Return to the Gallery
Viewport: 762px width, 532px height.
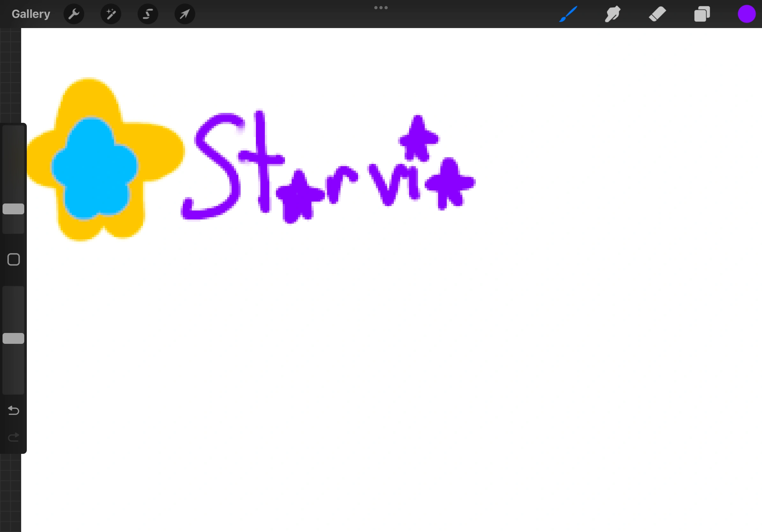(31, 14)
